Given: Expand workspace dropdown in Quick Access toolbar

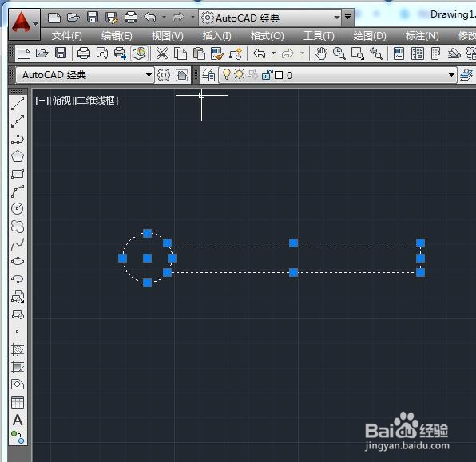Looking at the screenshot, I should [336, 18].
